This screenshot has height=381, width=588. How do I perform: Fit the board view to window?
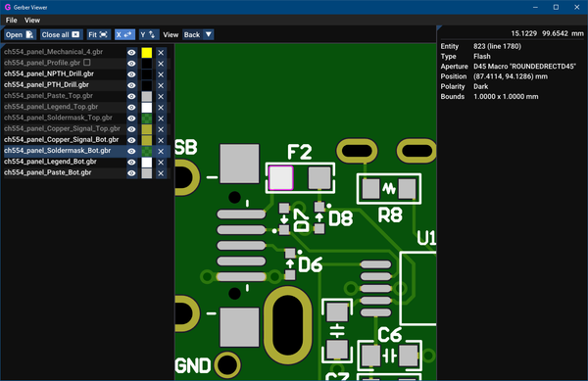tap(98, 35)
